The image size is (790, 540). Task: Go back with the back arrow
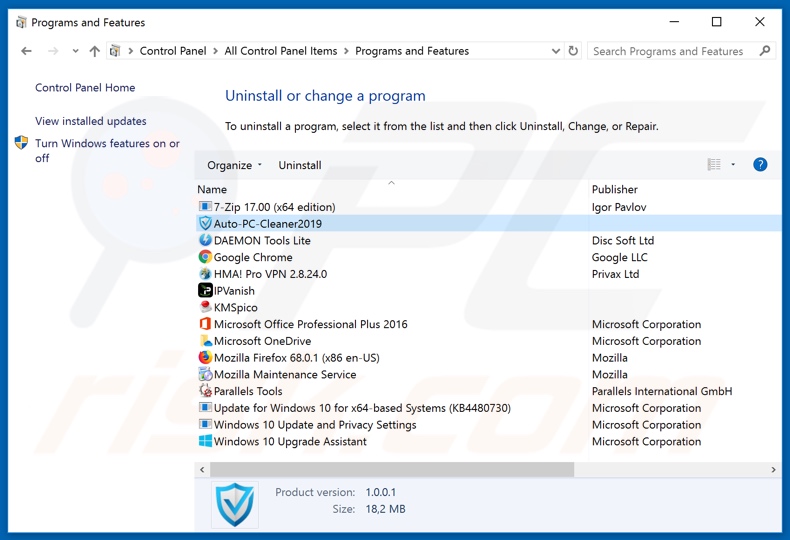point(26,51)
